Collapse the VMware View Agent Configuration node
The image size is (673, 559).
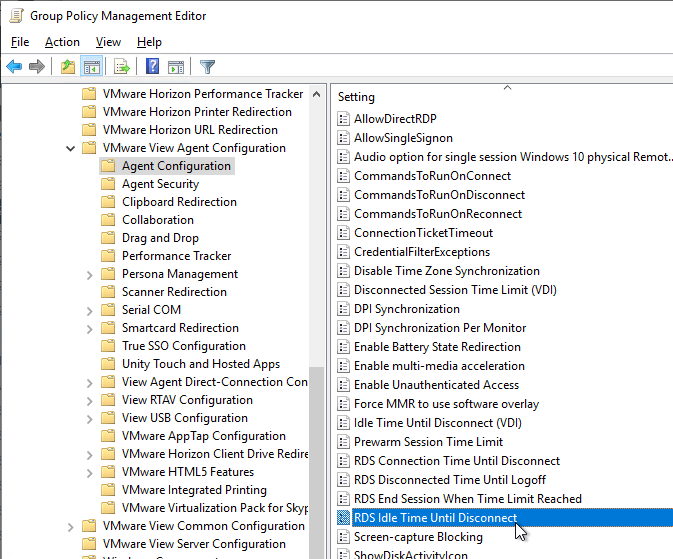(70, 149)
